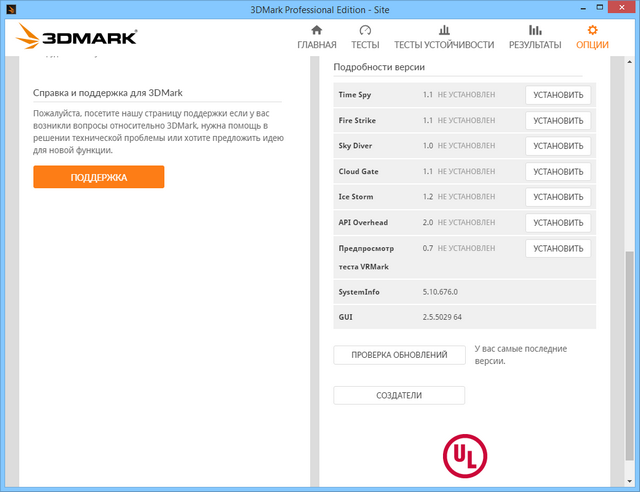
Task: Install the VRMark preview test
Action: tap(558, 248)
